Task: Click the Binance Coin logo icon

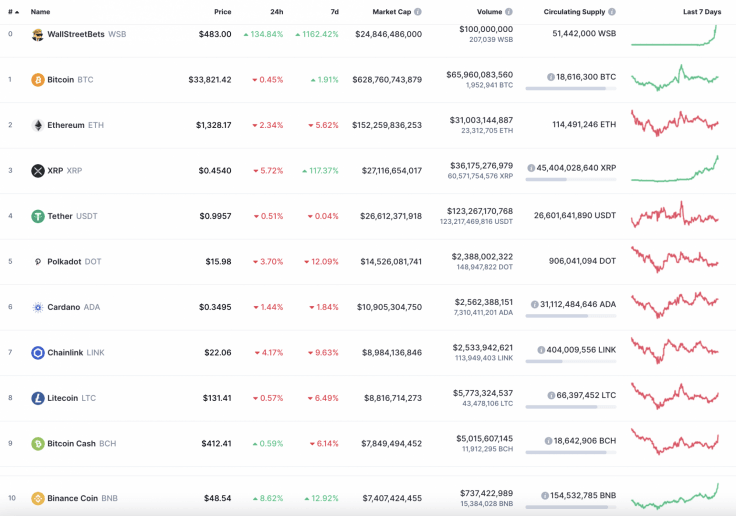Action: tap(38, 498)
